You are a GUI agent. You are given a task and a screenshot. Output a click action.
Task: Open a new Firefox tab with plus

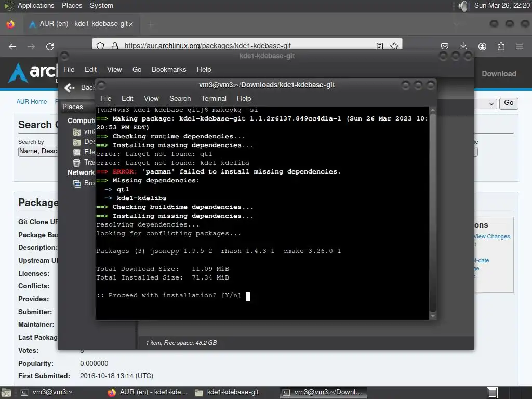tap(151, 24)
